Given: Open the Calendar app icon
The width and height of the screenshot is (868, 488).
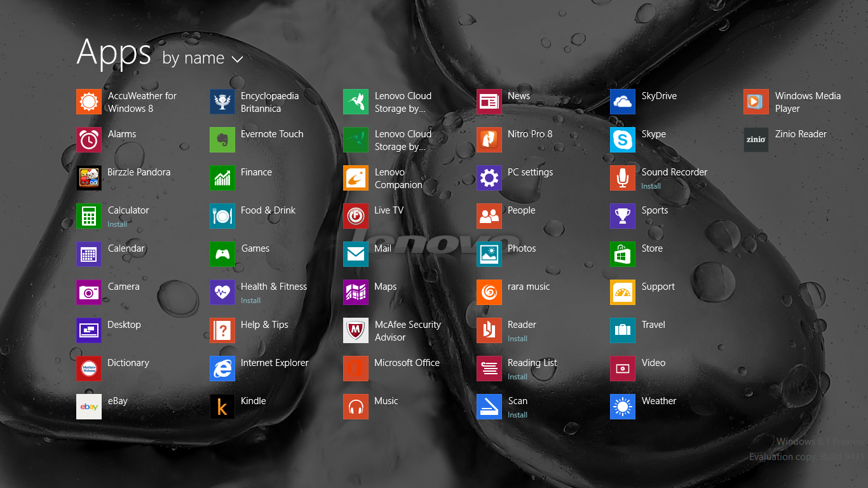Looking at the screenshot, I should [x=89, y=254].
